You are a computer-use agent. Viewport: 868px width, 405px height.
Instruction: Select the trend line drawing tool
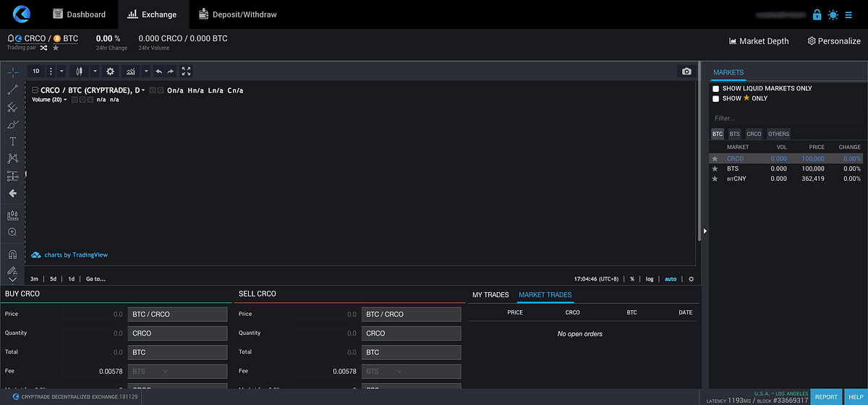[12, 90]
